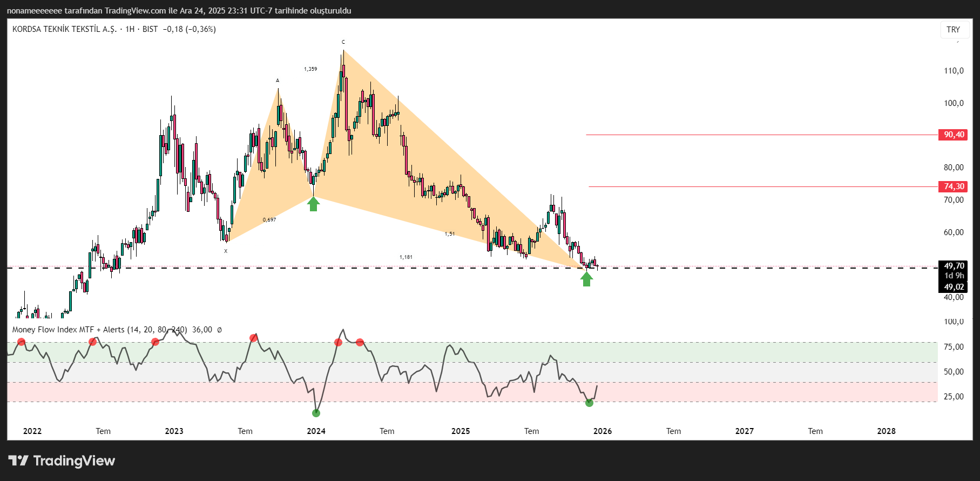Click the 2027 time axis label

pyautogui.click(x=745, y=431)
